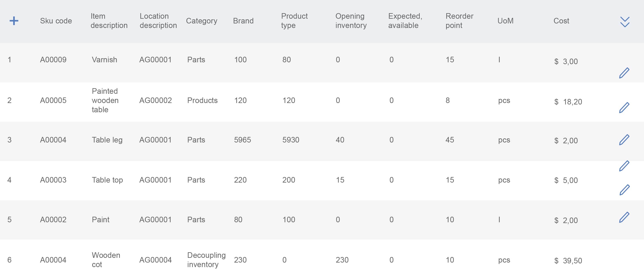Viewport: 644px width, 279px height.
Task: Edit the Varnish row with its pencil icon
Action: pos(624,73)
